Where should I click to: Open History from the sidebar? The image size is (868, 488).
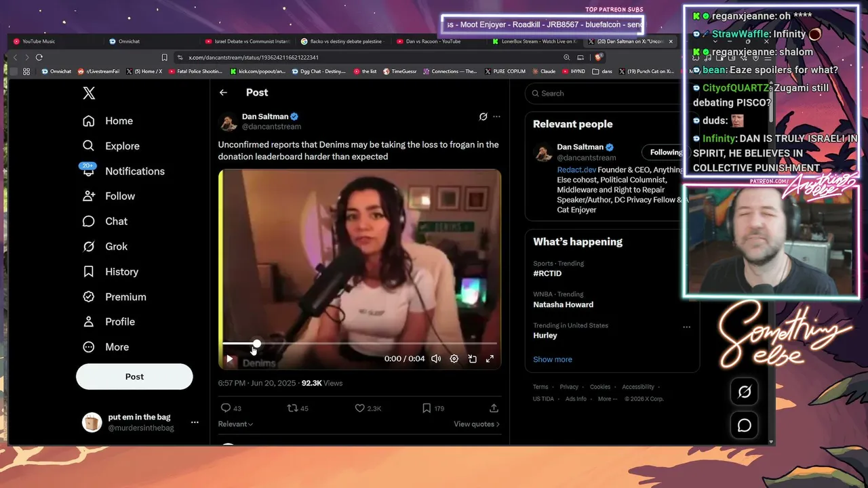pyautogui.click(x=110, y=271)
